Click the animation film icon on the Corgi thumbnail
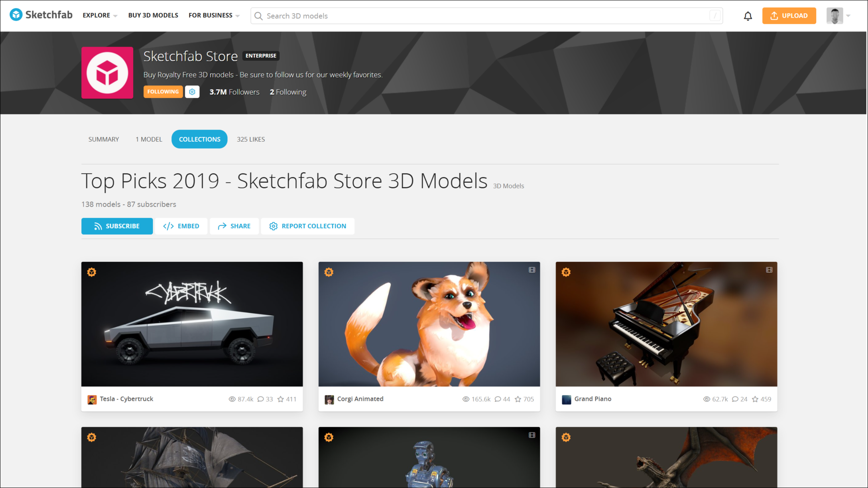Screen dimensions: 868x488 [x=532, y=270]
